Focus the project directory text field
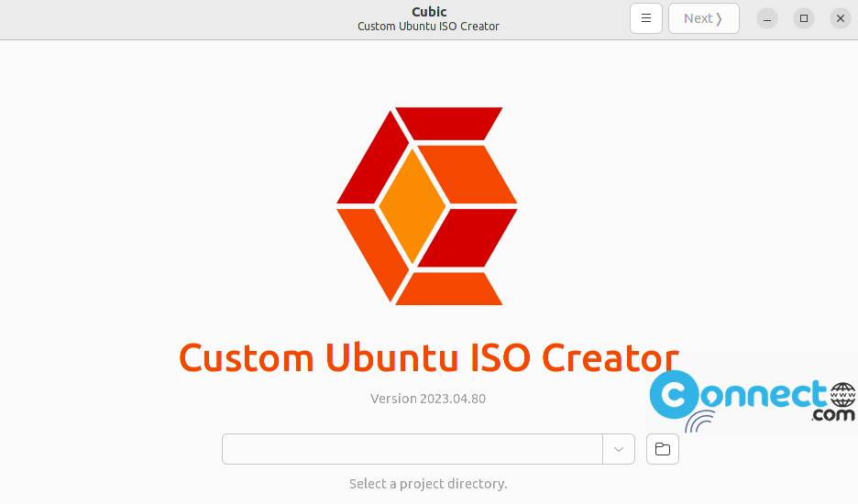Viewport: 858px width, 504px height. (412, 449)
